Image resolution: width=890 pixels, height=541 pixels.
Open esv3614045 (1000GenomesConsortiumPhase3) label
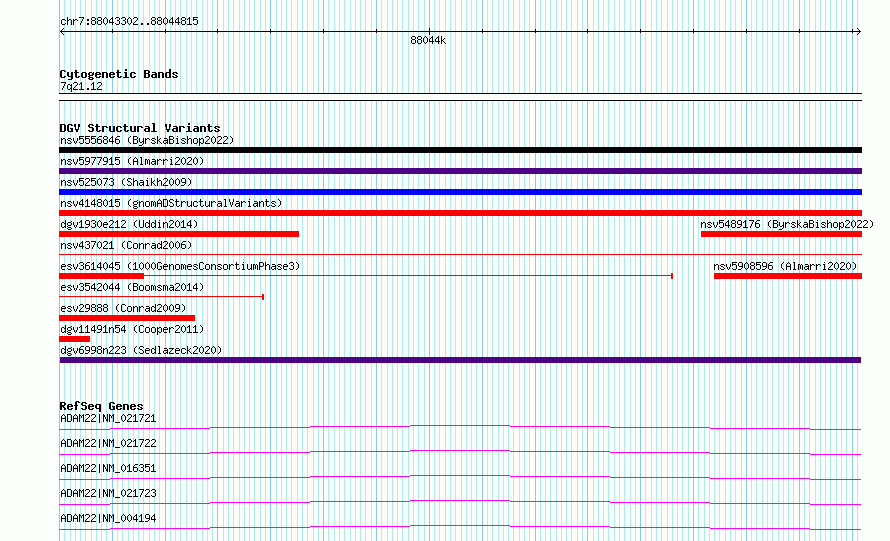[x=180, y=266]
